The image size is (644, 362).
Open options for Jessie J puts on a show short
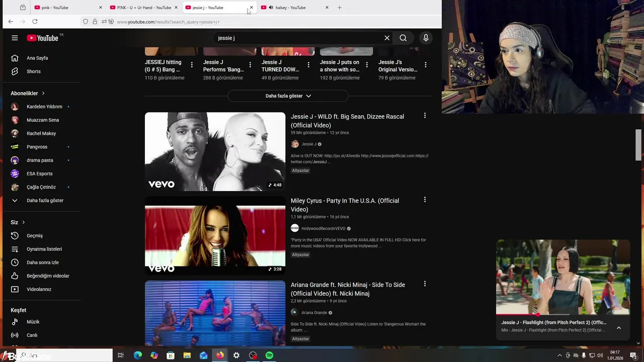pyautogui.click(x=367, y=65)
